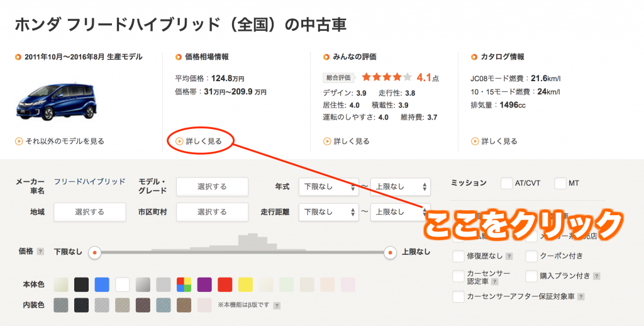Select gradient silver body color swatch

tap(143, 284)
